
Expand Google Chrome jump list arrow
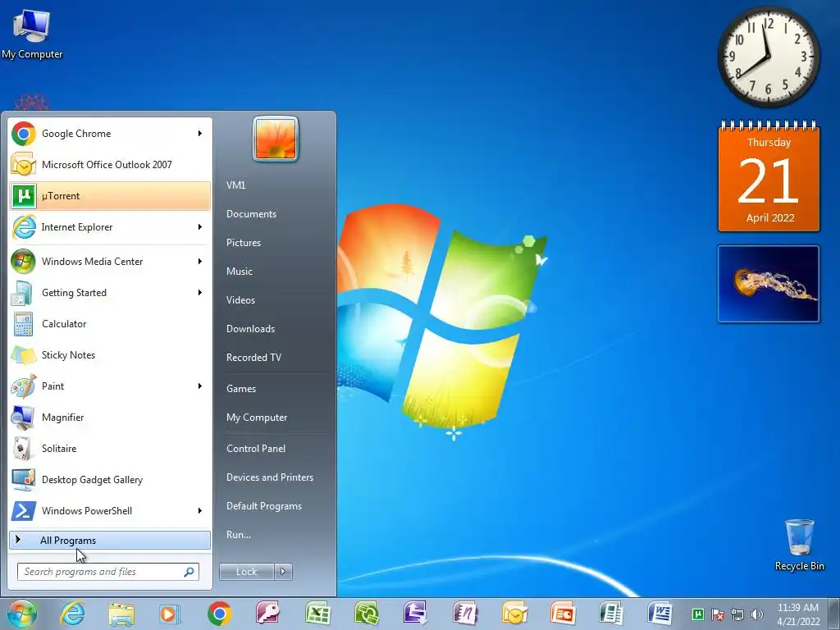(x=200, y=134)
